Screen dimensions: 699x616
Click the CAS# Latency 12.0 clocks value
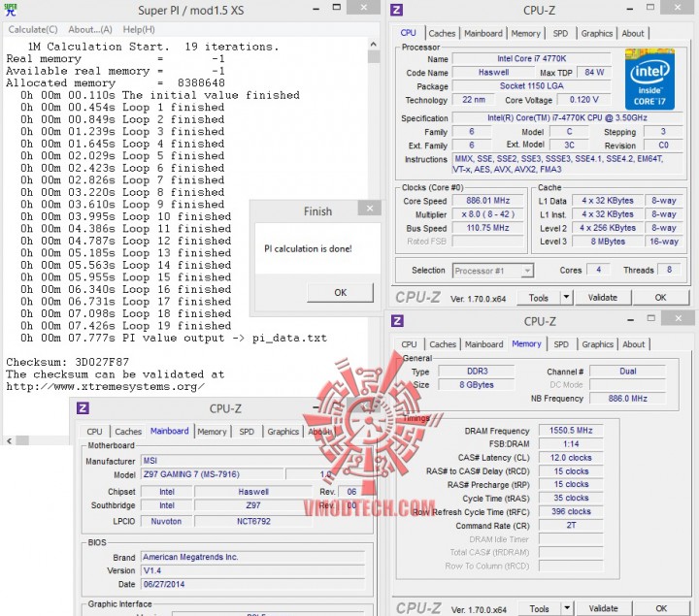pos(571,458)
